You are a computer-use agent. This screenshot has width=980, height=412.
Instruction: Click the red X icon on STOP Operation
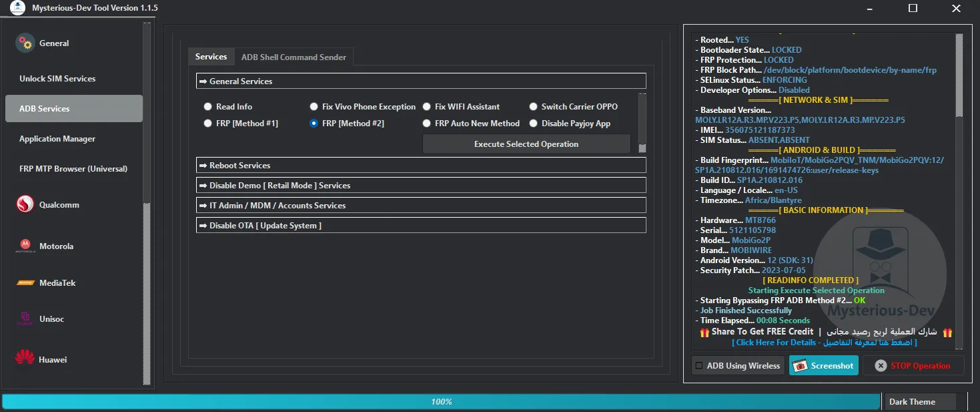tap(881, 366)
